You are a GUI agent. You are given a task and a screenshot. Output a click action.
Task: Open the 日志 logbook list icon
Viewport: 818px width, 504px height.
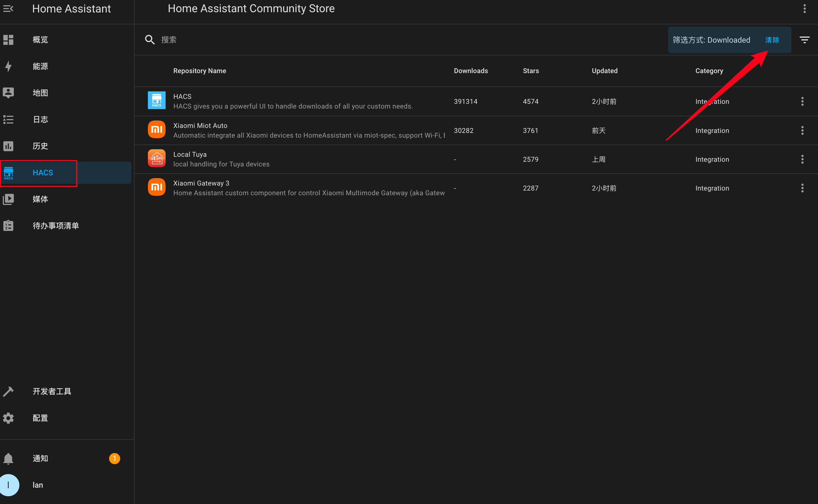coord(8,119)
